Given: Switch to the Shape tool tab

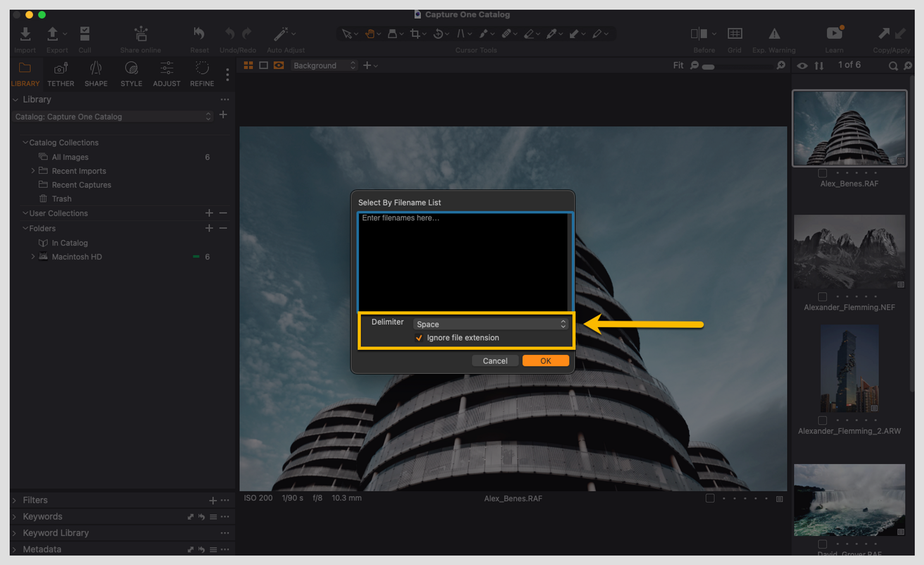Looking at the screenshot, I should 96,74.
